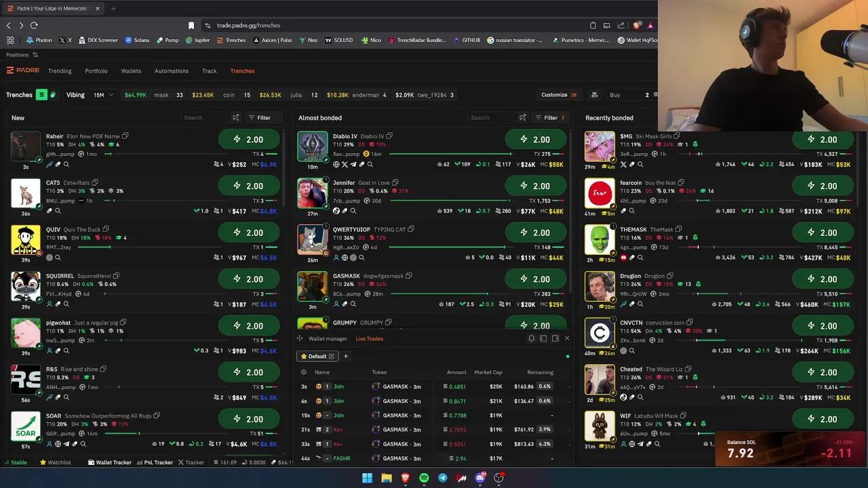Quick buy 2.00 on fearcoin
Image resolution: width=868 pixels, height=488 pixels.
[823, 186]
